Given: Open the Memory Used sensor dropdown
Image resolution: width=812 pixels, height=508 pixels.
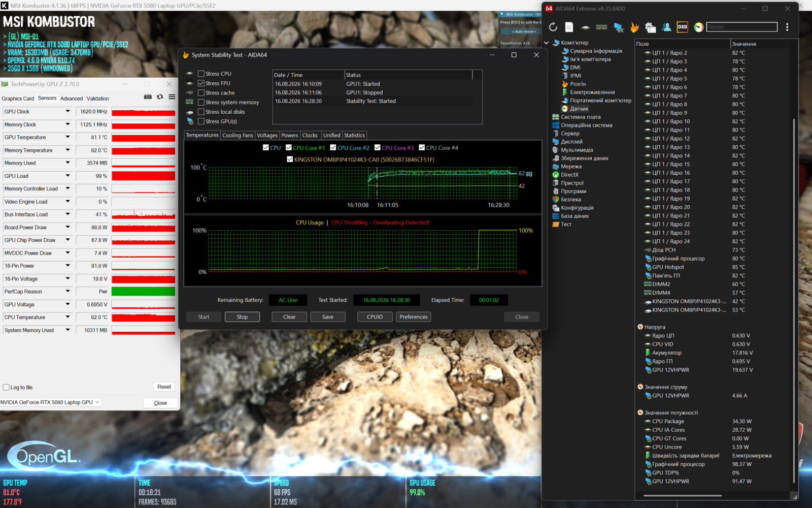Looking at the screenshot, I should 67,163.
